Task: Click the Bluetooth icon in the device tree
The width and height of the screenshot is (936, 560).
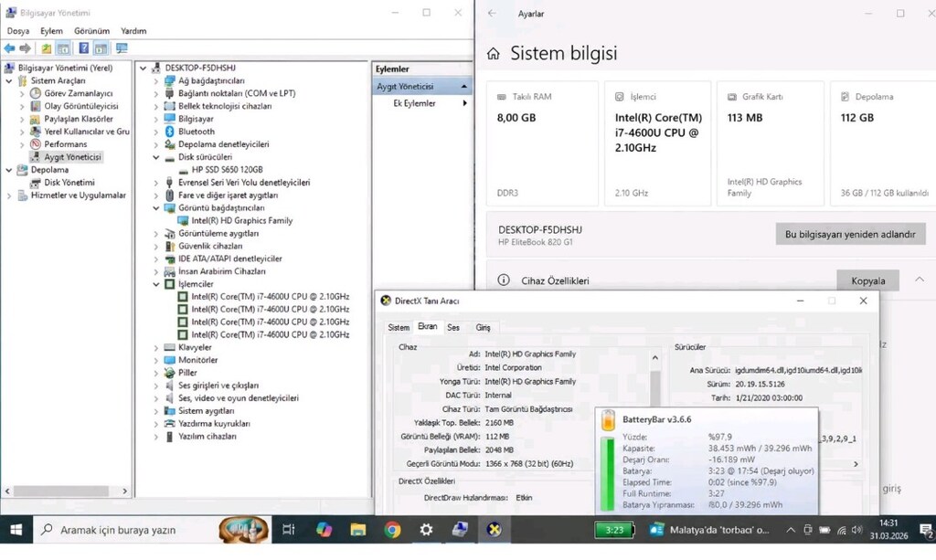Action: [169, 132]
